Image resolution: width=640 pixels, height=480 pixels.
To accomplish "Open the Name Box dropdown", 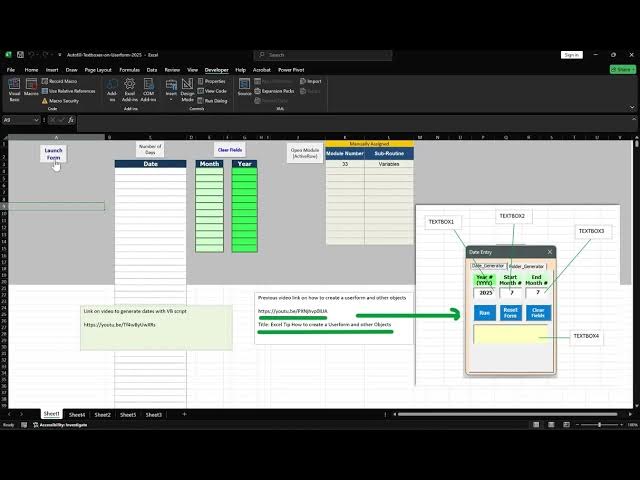I will coord(36,120).
